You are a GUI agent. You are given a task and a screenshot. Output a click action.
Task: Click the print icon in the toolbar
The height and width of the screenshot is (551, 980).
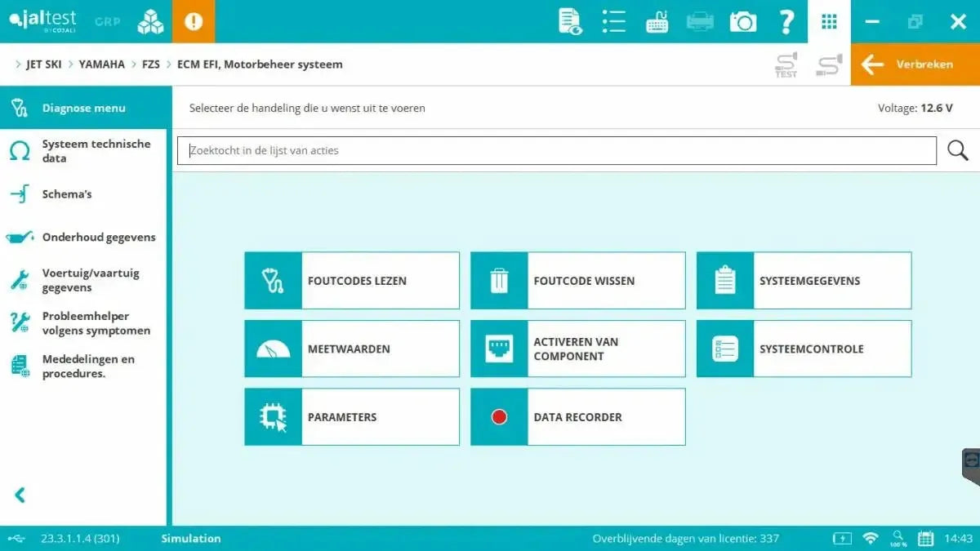point(701,21)
